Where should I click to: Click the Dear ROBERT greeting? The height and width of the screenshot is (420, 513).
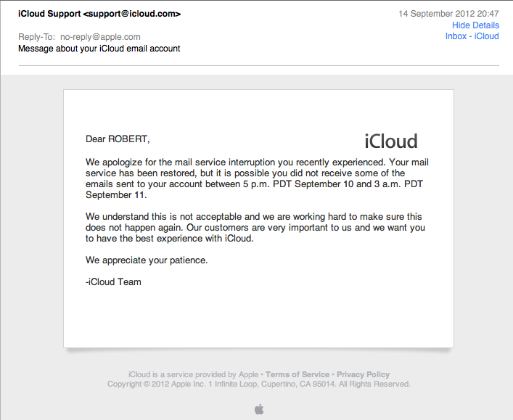click(118, 139)
